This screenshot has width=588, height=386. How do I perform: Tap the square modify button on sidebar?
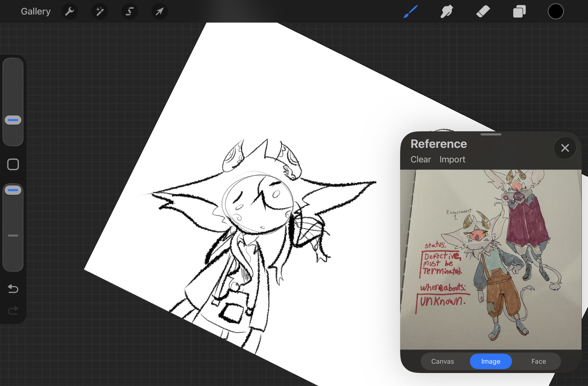[x=13, y=164]
